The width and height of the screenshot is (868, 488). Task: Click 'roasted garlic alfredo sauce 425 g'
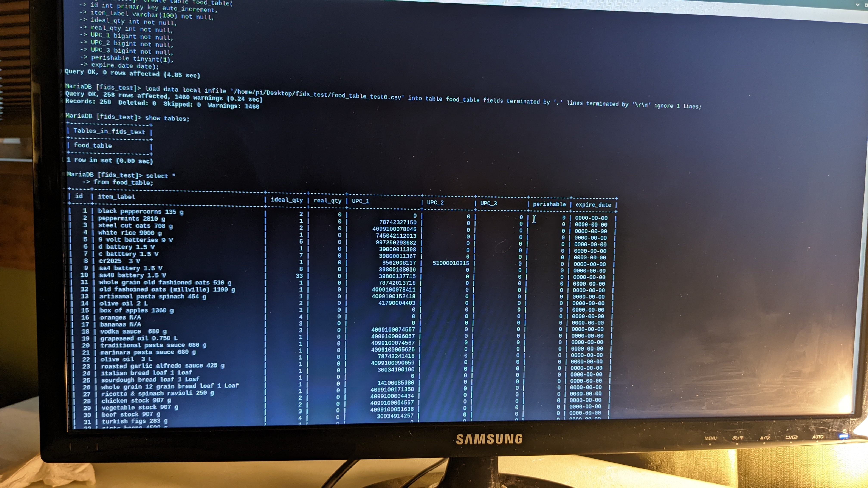click(x=162, y=365)
